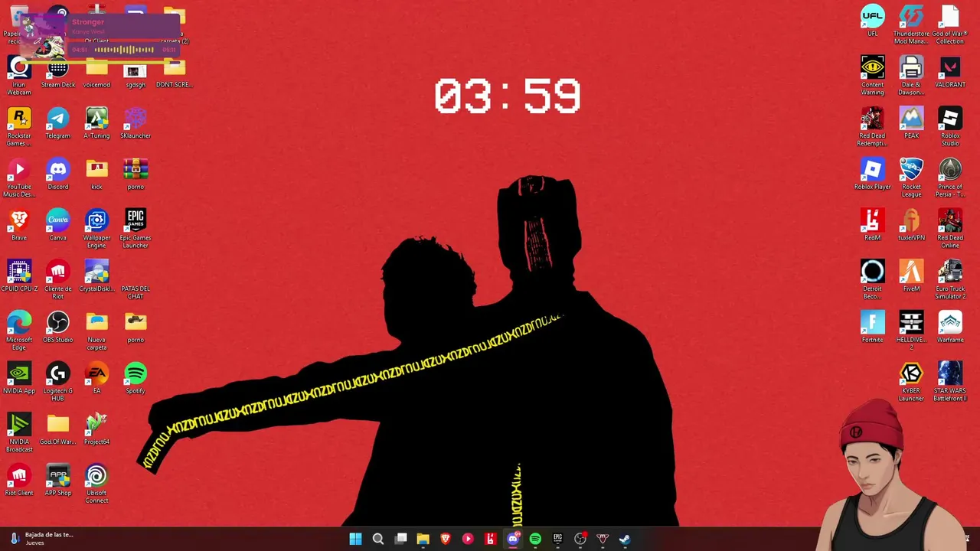
Task: Open the voicemod folder on desktop
Action: point(96,74)
